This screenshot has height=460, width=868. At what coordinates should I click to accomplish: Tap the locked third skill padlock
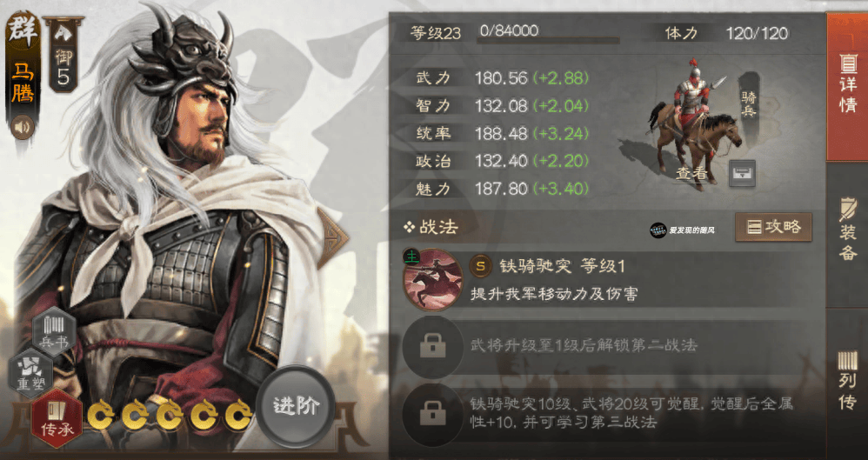(432, 414)
